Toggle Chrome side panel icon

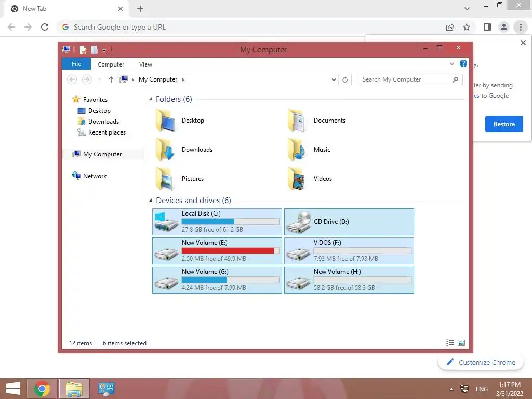pos(487,27)
